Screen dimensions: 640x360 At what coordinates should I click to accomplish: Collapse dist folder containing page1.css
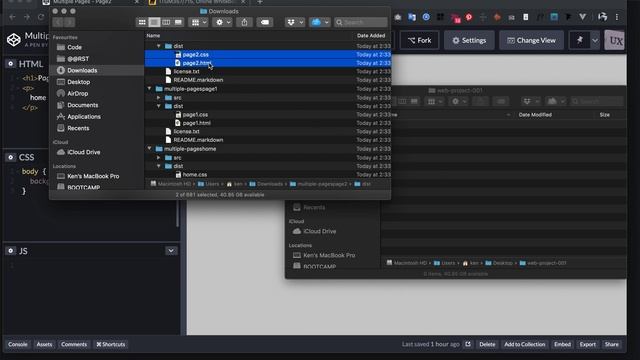click(159, 106)
